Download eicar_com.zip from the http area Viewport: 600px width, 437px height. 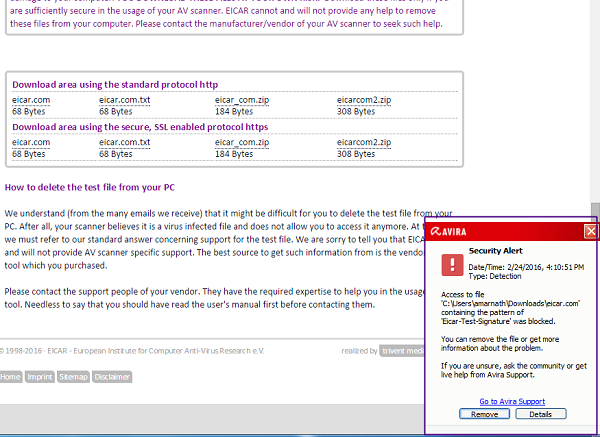[x=242, y=100]
